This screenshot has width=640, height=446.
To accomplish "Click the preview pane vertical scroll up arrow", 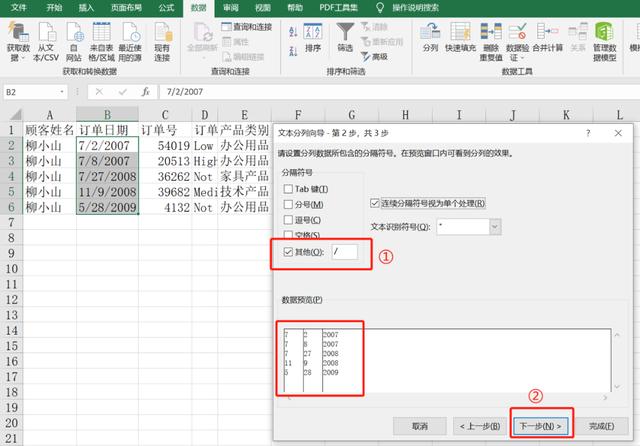I will pos(617,335).
